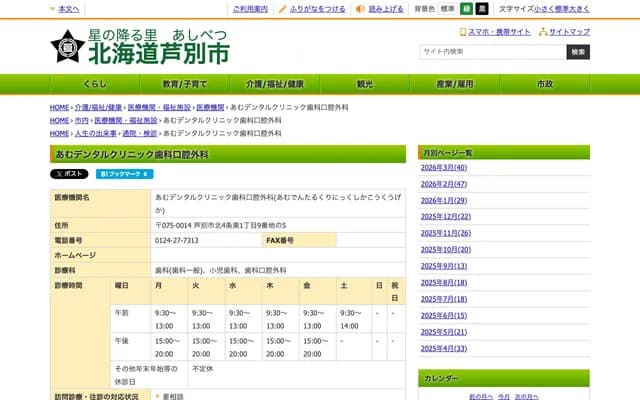
Task: Focus the サイト内検索 search field
Action: (491, 52)
